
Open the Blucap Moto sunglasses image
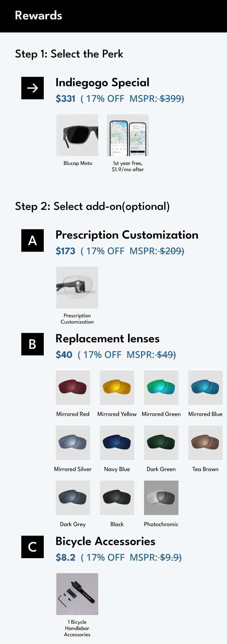77,135
